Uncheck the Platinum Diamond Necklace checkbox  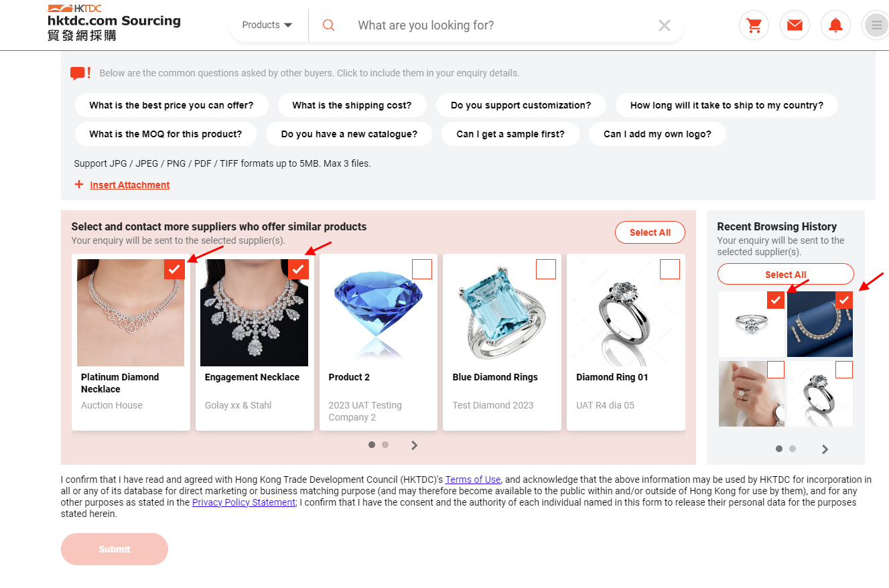tap(174, 269)
